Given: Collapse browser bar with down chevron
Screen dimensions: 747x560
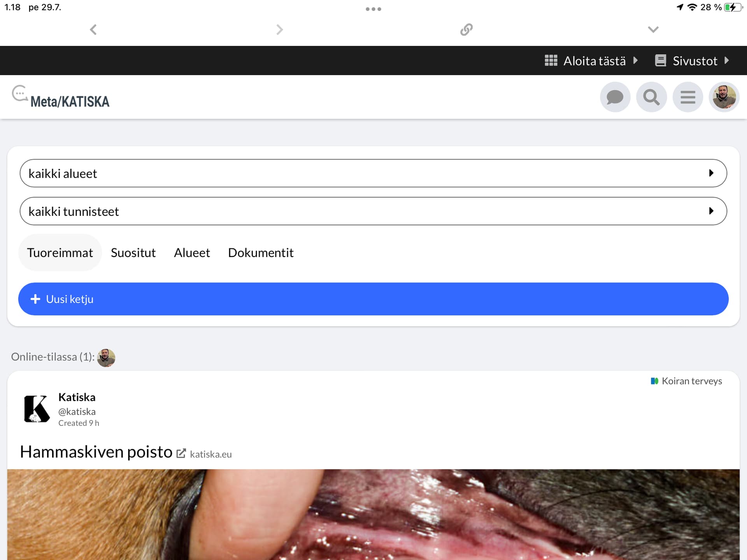Looking at the screenshot, I should (653, 30).
